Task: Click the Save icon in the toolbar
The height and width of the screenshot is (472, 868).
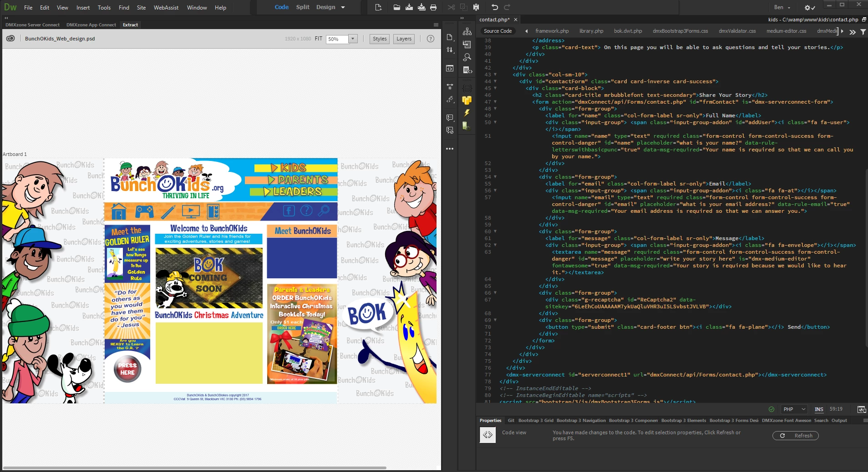Action: [x=409, y=7]
